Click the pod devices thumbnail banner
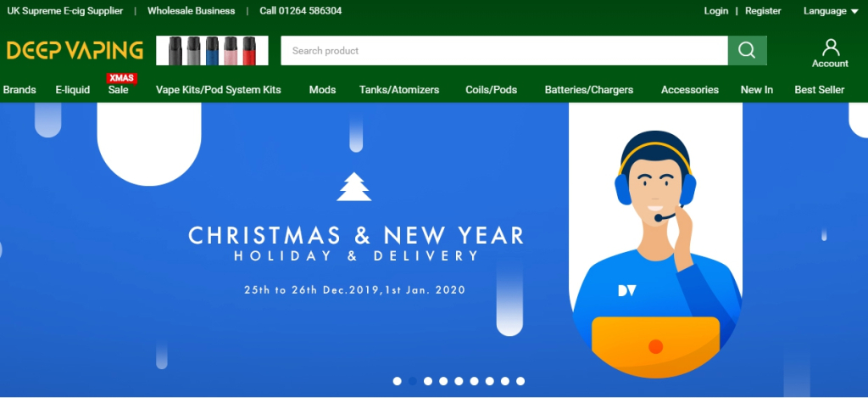The width and height of the screenshot is (868, 398). point(212,50)
